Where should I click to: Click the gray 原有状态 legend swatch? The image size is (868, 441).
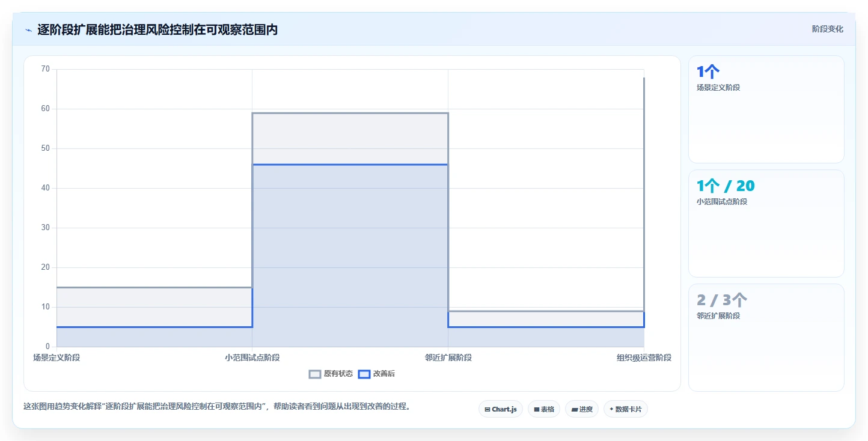pos(315,374)
